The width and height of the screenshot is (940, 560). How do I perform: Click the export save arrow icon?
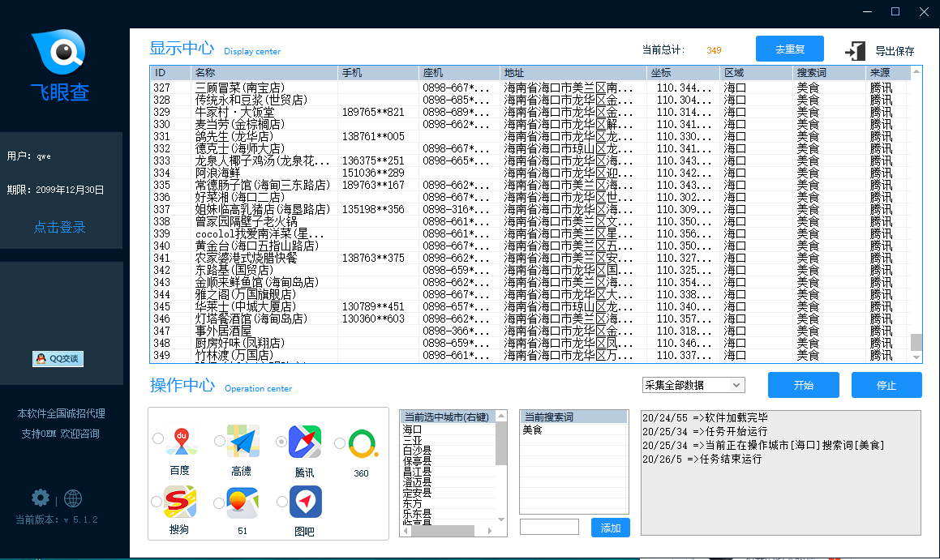pos(855,51)
